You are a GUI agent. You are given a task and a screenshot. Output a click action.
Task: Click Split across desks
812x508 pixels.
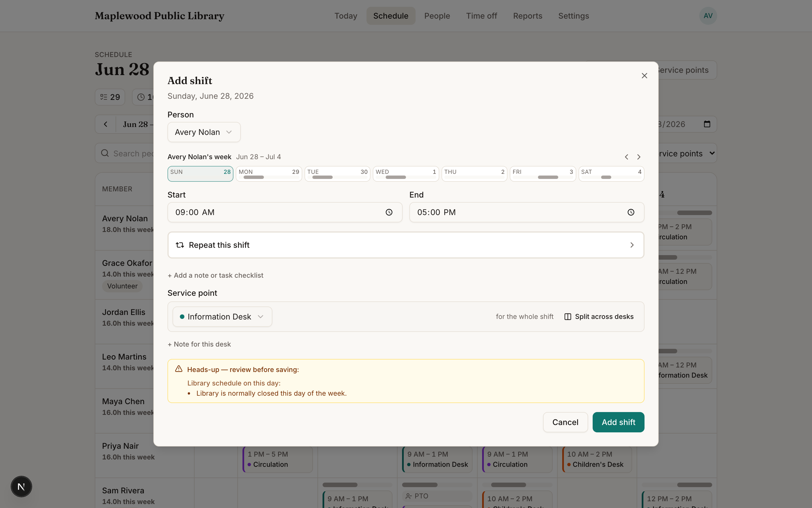coord(599,316)
